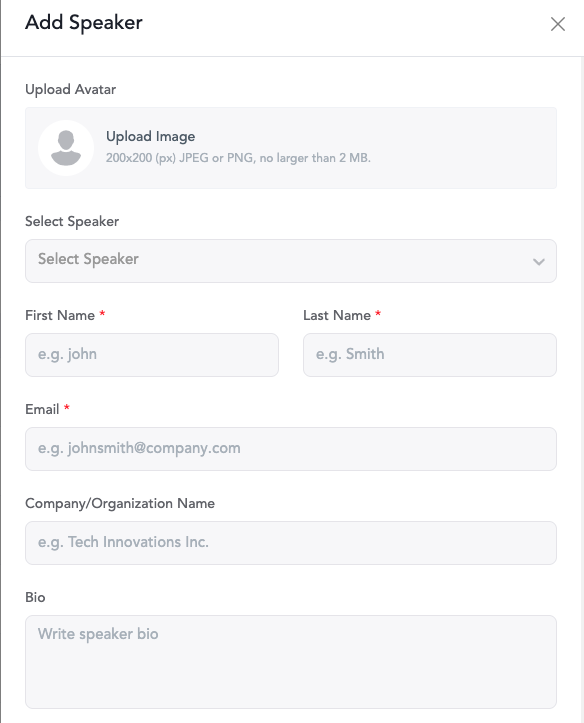Click the Company/Organization Name label
Image resolution: width=584 pixels, height=723 pixels.
120,504
